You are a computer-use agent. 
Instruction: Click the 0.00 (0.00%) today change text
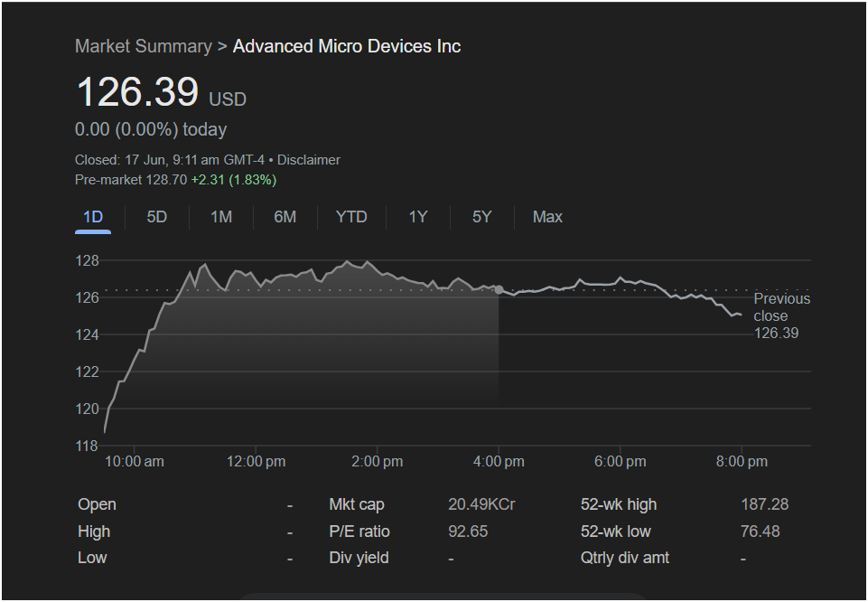coord(151,129)
